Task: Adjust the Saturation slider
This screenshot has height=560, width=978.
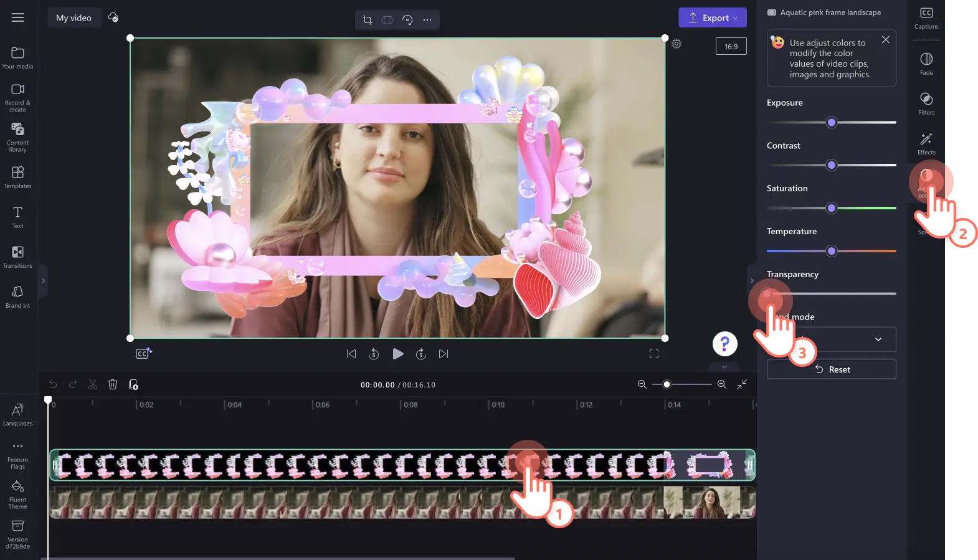Action: click(832, 208)
